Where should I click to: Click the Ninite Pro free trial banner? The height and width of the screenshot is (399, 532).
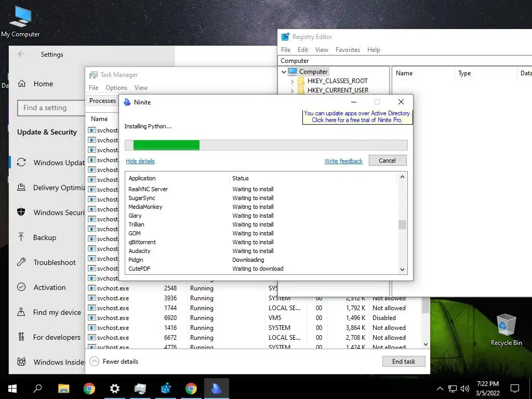(x=357, y=117)
